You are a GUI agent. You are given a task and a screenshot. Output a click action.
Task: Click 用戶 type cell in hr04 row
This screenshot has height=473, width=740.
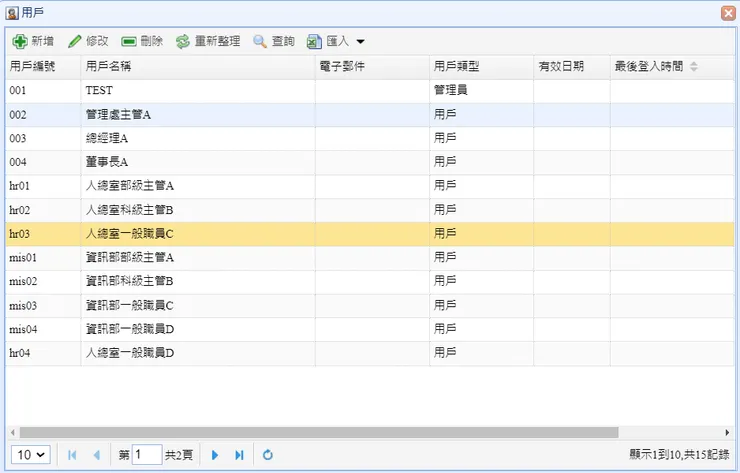pyautogui.click(x=481, y=354)
